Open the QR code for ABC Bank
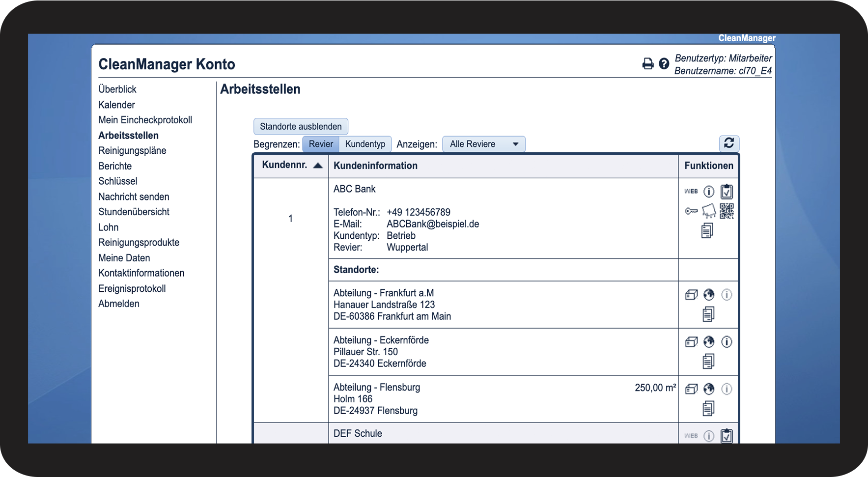Image resolution: width=868 pixels, height=477 pixels. [727, 211]
